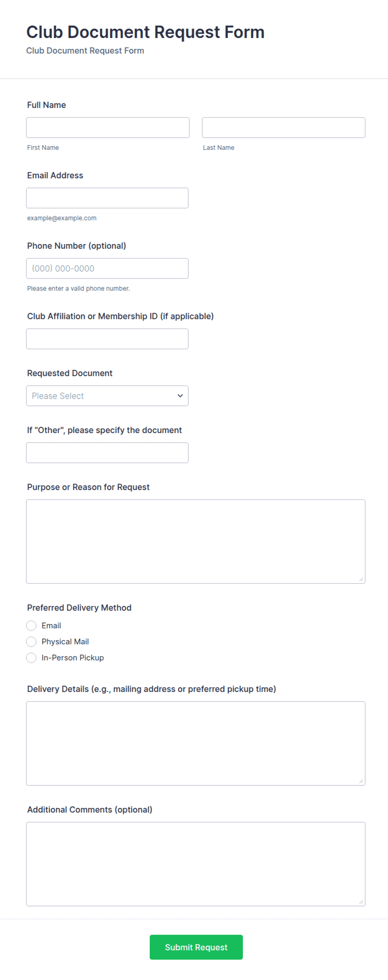
Task: Click Delivery Details textarea resize handle
Action: click(361, 781)
